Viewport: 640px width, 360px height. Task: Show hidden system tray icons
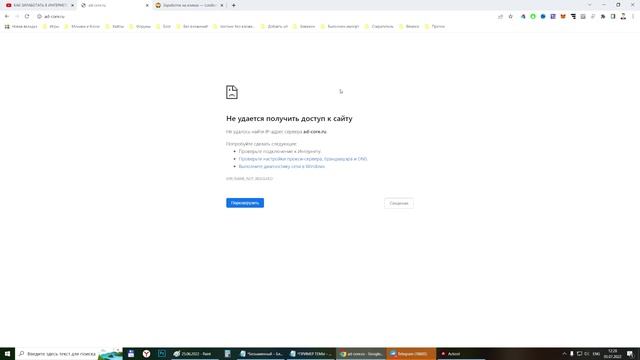tap(564, 353)
